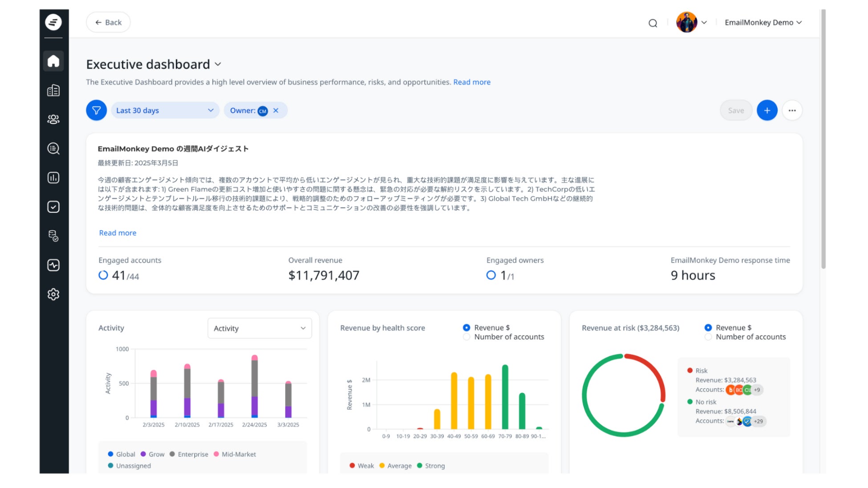Viewport: 868px width, 488px height.
Task: Open the people/contacts sidebar icon
Action: (x=53, y=119)
